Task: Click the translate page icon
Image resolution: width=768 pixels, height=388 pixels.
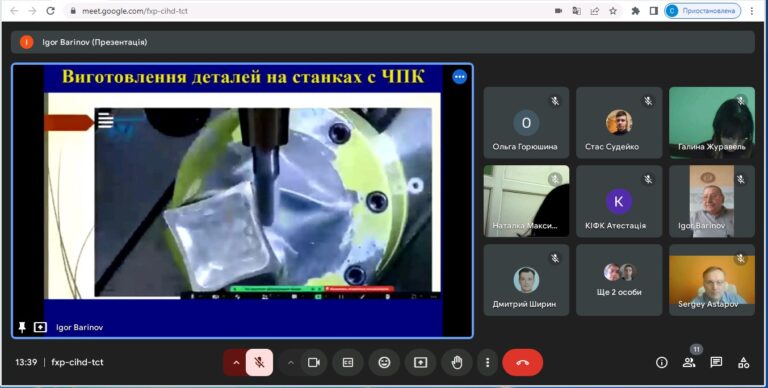Action: tap(576, 11)
